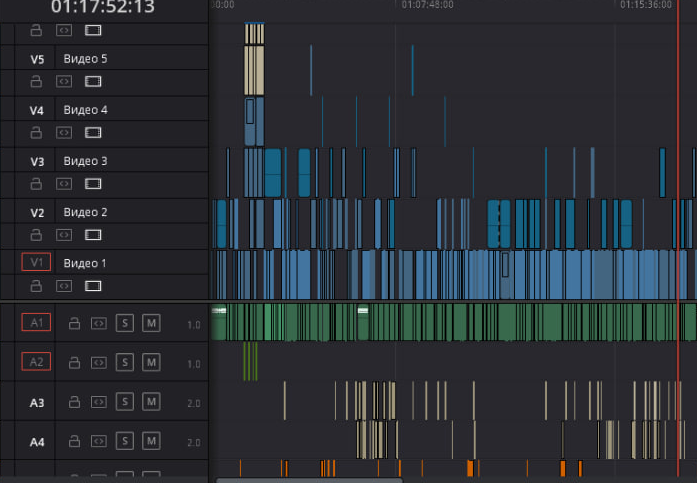Click the V1 destination control

[36, 262]
